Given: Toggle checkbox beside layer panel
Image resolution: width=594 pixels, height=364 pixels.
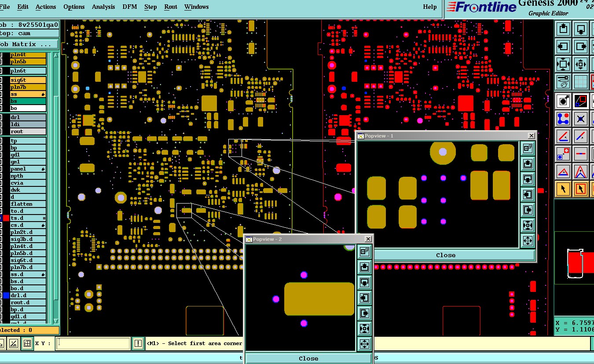Looking at the screenshot, I should (x=0, y=169).
